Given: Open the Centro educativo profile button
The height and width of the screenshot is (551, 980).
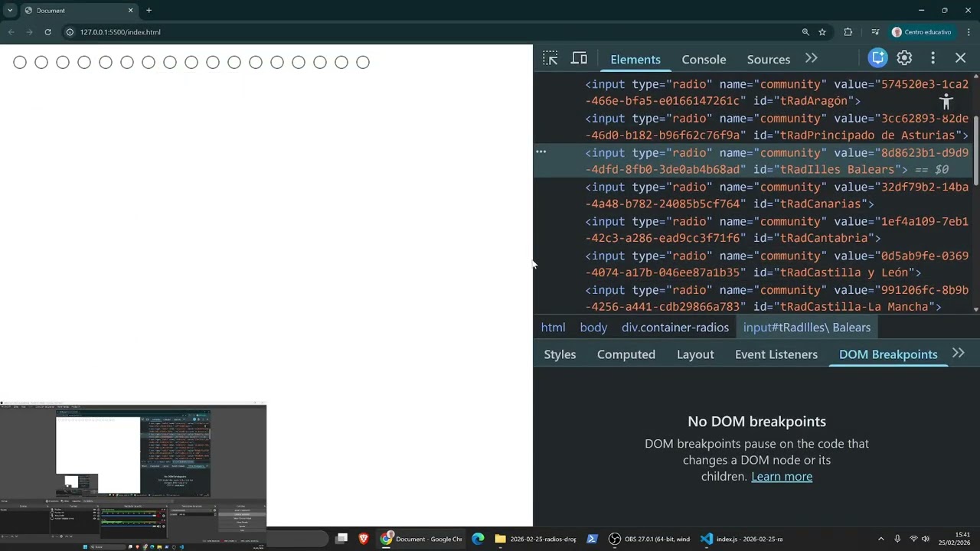Looking at the screenshot, I should click(x=922, y=32).
